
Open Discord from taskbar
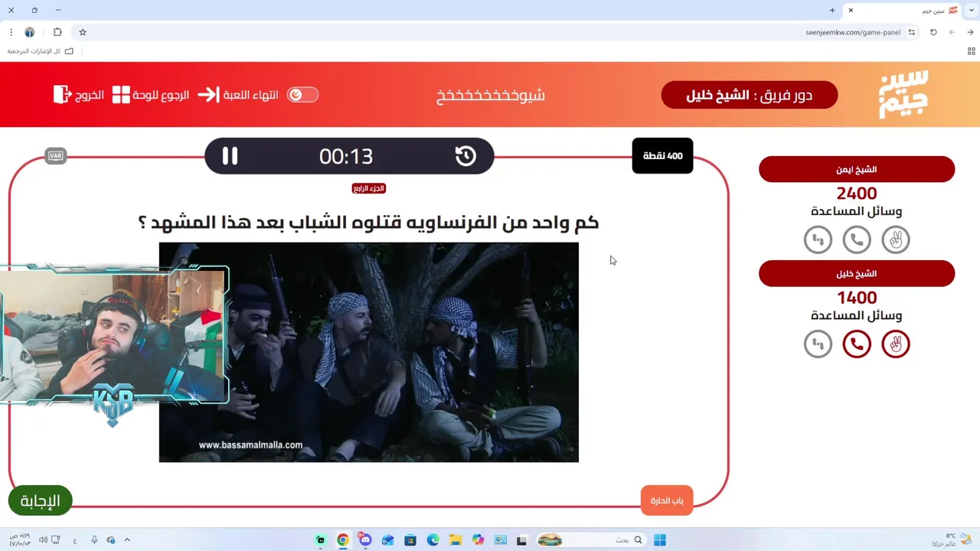coord(365,540)
